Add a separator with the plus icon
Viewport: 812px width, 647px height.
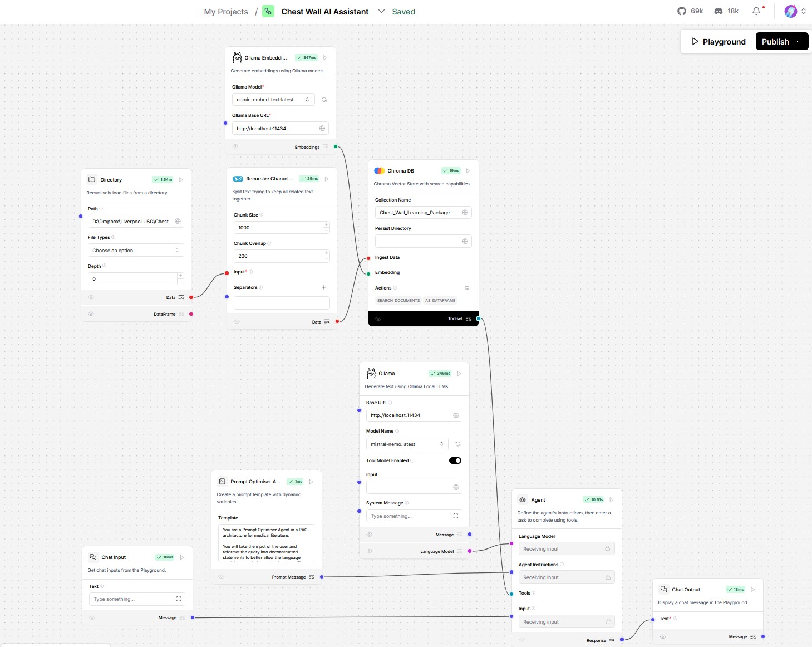point(323,287)
